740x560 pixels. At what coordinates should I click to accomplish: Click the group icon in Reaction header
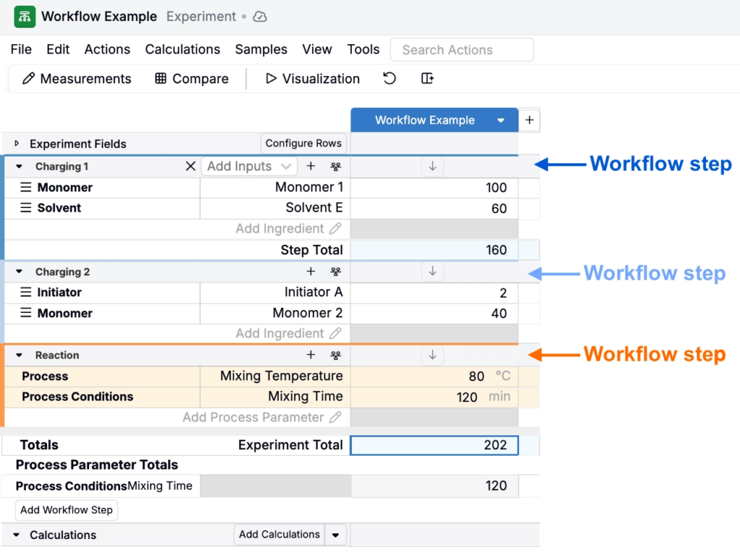pyautogui.click(x=335, y=356)
